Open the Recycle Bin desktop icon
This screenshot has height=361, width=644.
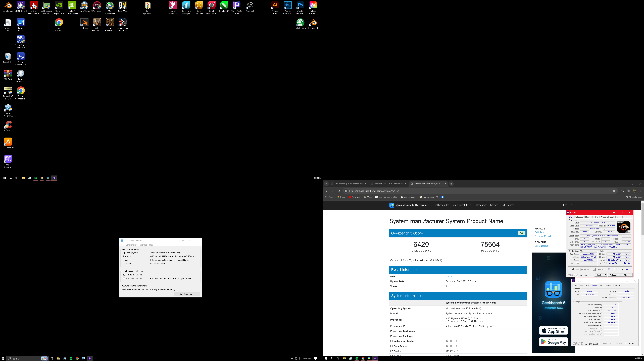coord(8,58)
